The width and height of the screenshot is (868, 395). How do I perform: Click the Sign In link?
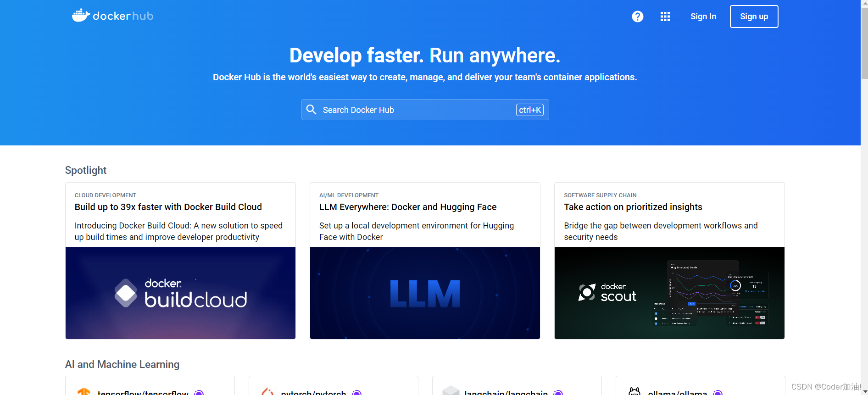point(703,17)
